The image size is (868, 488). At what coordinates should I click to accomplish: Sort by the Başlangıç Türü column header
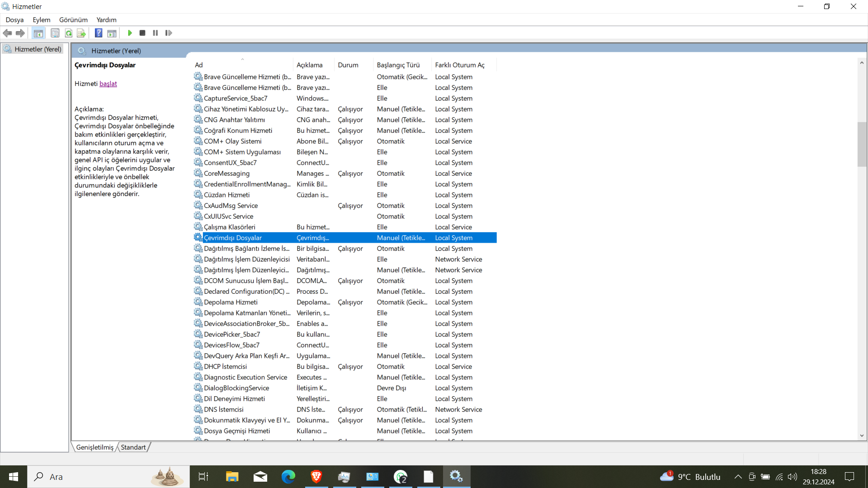(398, 65)
